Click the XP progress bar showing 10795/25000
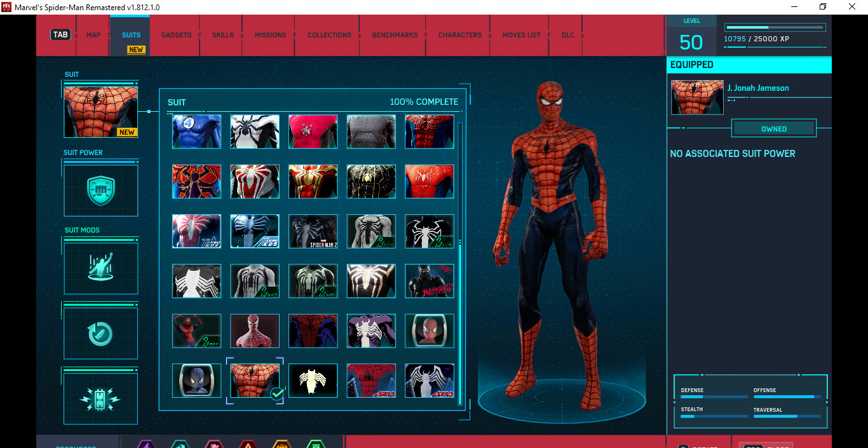Image resolution: width=868 pixels, height=448 pixels. 775,27
